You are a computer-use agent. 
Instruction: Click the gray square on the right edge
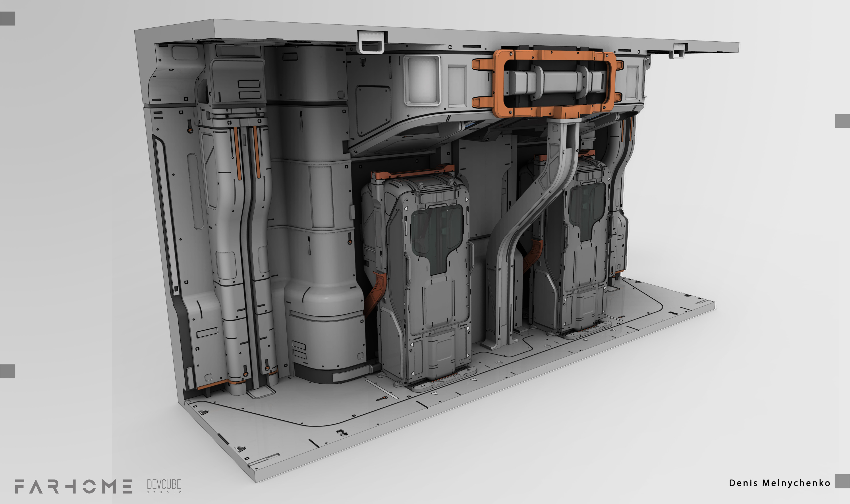click(x=842, y=121)
